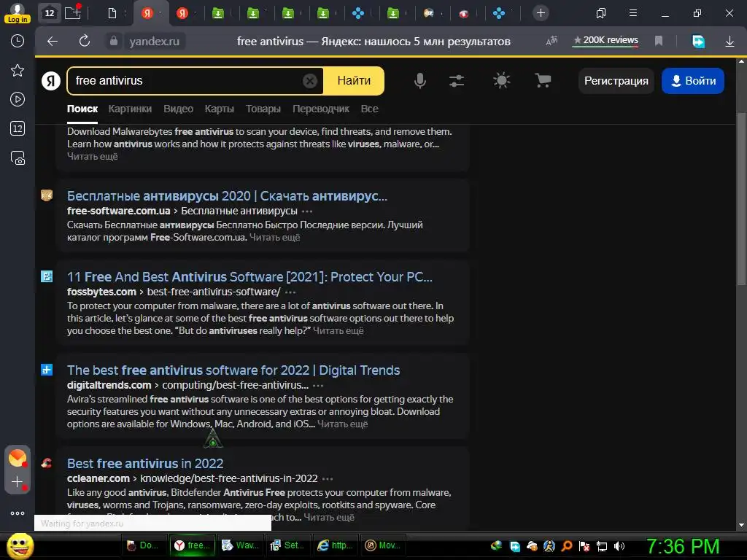The height and width of the screenshot is (560, 747).
Task: Switch to the Видео tab
Action: pos(178,109)
